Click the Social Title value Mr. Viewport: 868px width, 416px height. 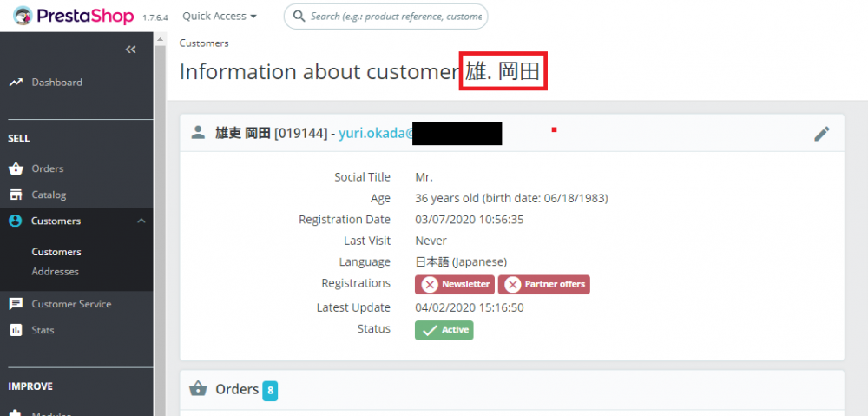424,177
